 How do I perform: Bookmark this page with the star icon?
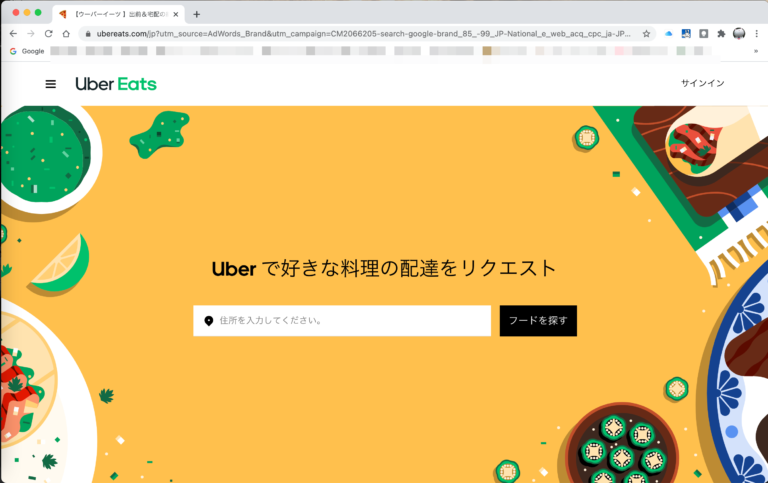(647, 34)
